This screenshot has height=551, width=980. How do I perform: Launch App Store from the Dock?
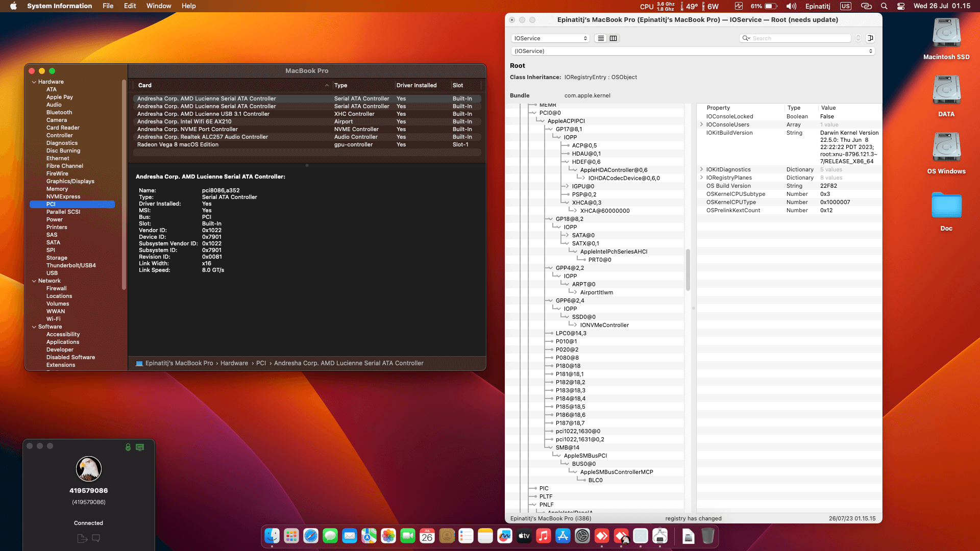coord(563,536)
